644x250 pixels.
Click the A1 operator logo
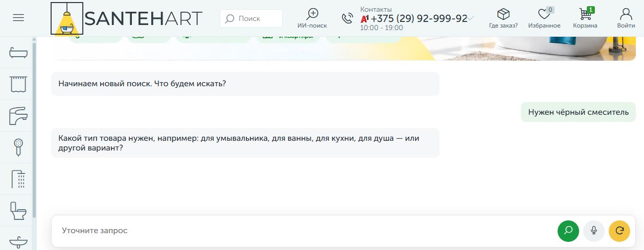point(364,19)
